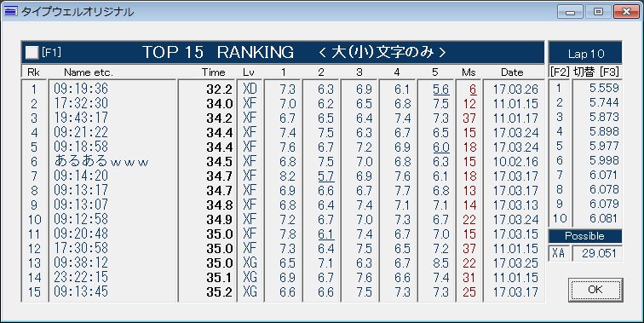Click the underlined 6.1 split in rank 11

tap(326, 234)
